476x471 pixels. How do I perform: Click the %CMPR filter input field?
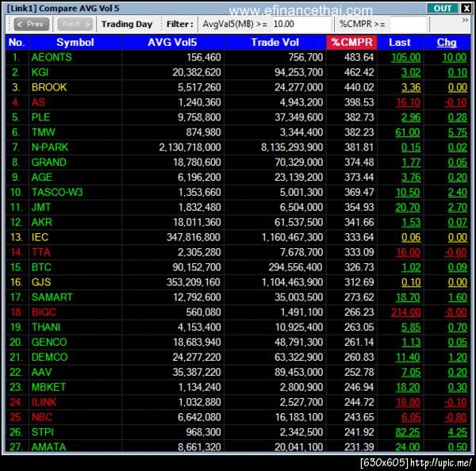(409, 24)
